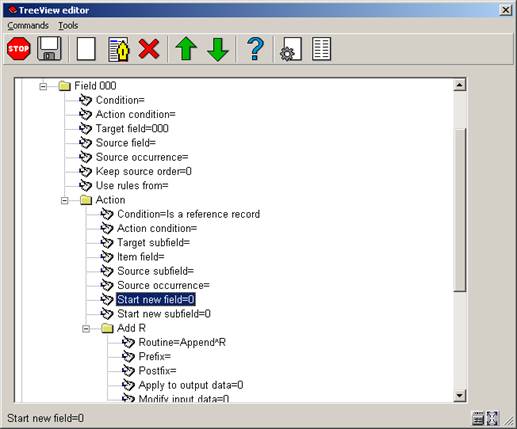This screenshot has width=517, height=429.
Task: Collapse the Add R folder node
Action: 86,329
